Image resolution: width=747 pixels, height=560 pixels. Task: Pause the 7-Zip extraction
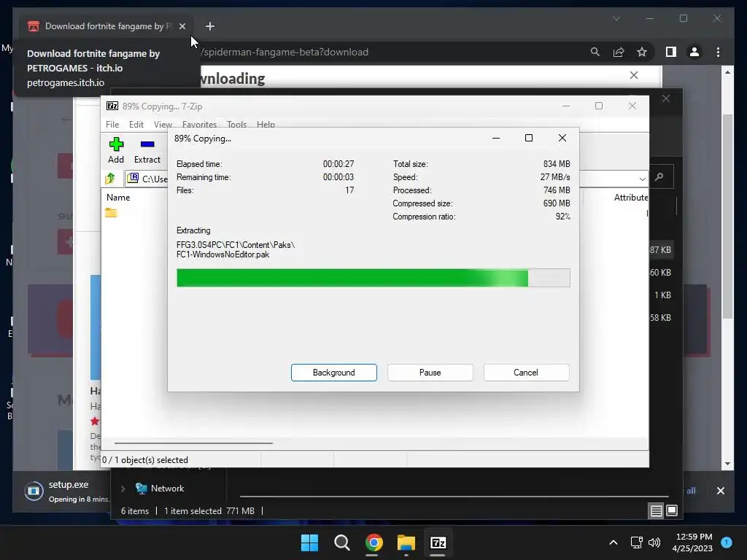tap(430, 373)
